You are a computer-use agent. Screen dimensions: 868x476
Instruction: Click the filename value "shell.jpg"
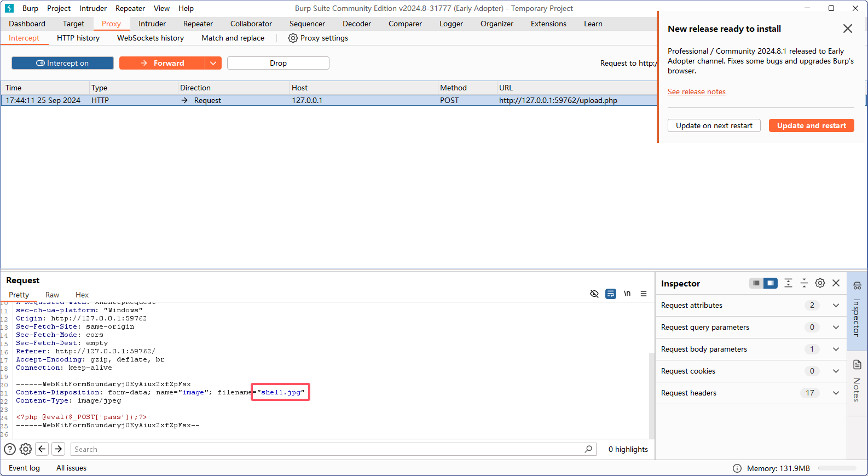tap(281, 392)
